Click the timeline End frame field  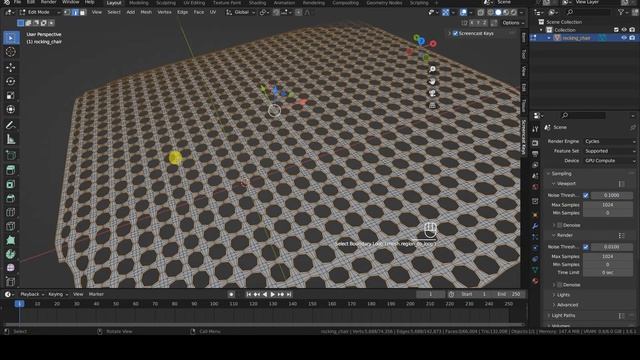tap(509, 294)
